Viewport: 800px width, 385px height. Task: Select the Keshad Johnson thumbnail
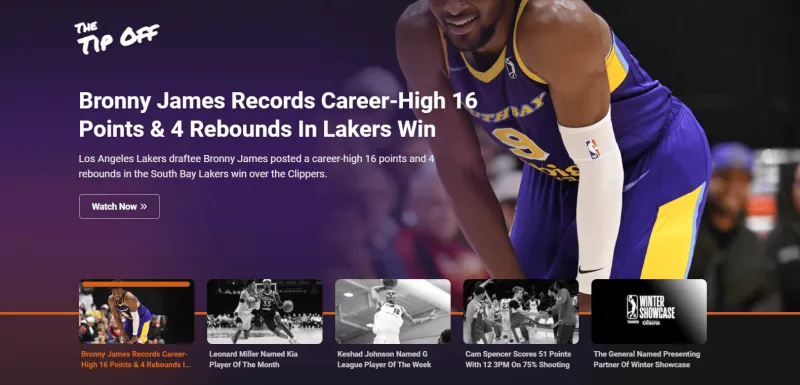point(393,311)
